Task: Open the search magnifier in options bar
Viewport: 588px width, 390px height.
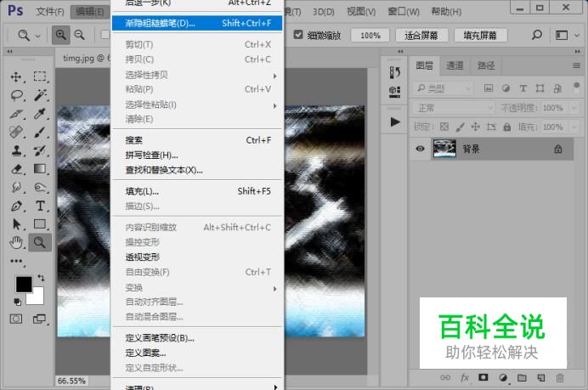Action: [x=537, y=35]
